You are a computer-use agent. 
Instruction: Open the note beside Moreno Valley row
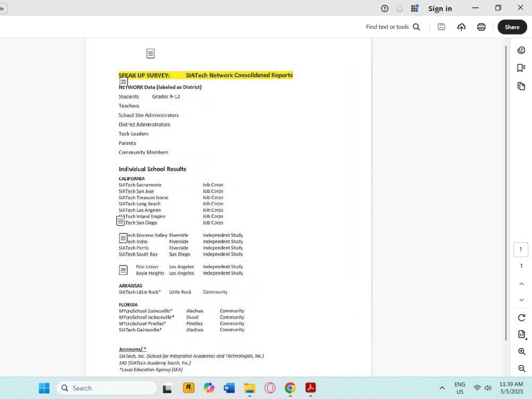pos(123,238)
